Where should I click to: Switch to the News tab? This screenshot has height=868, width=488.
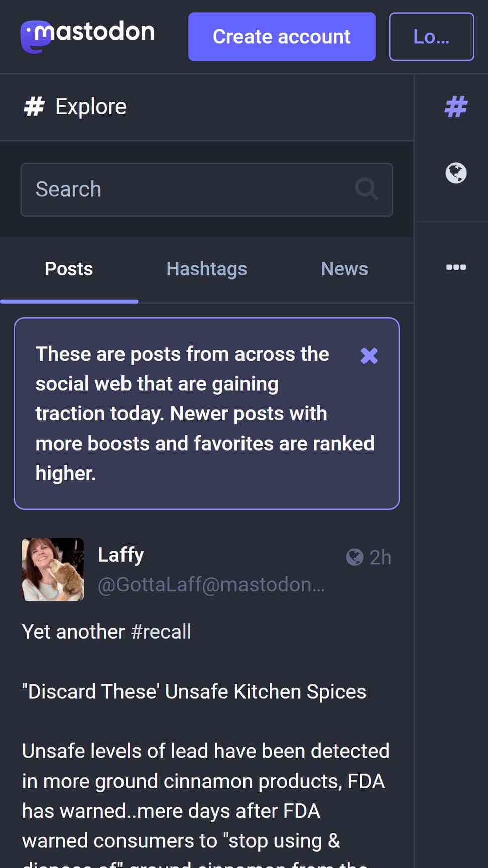click(x=344, y=269)
